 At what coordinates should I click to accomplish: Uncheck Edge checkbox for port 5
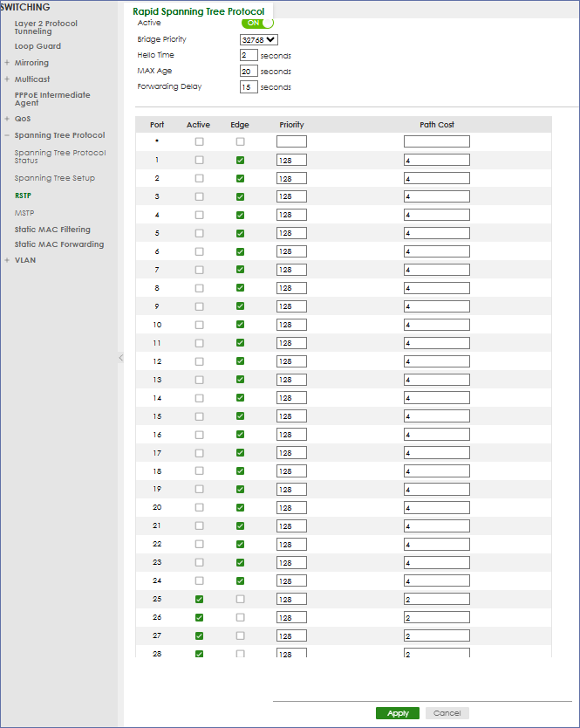click(x=240, y=233)
